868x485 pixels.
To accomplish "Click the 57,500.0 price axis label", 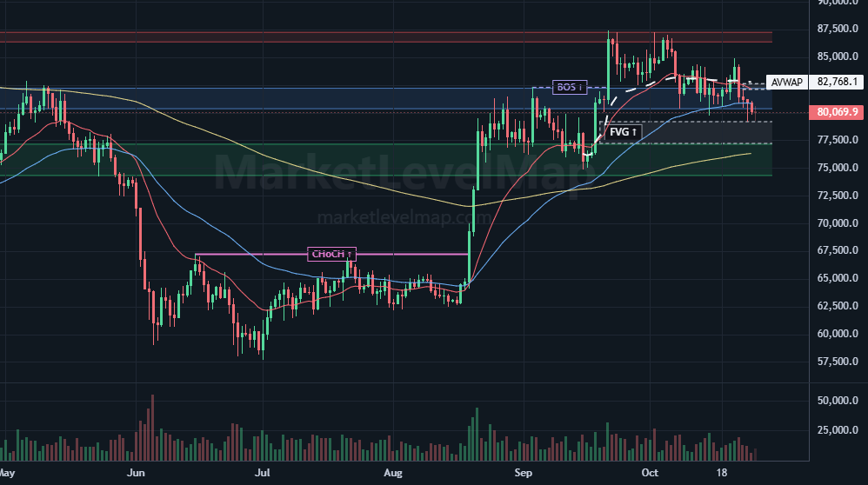I will point(837,361).
